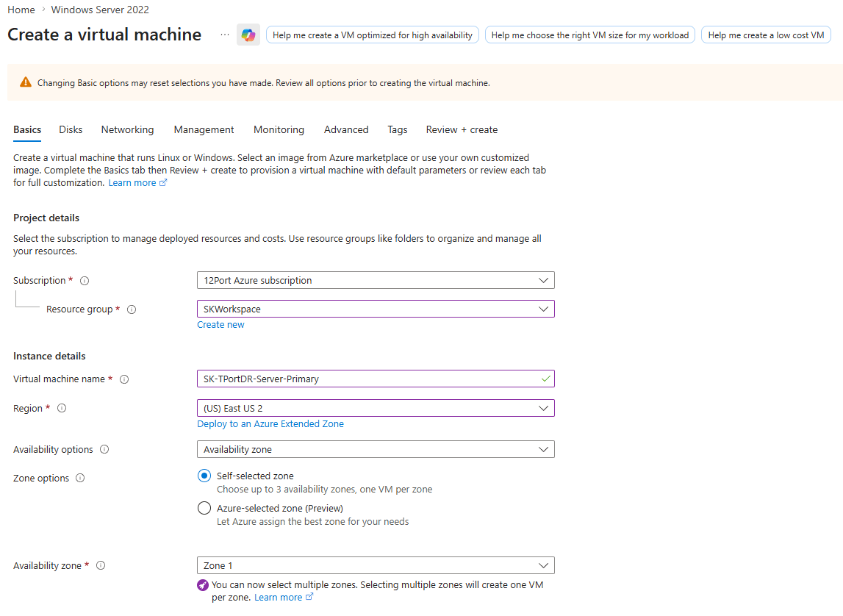Open the Region dropdown
Viewport: 843px width, 616px height.
pos(376,409)
